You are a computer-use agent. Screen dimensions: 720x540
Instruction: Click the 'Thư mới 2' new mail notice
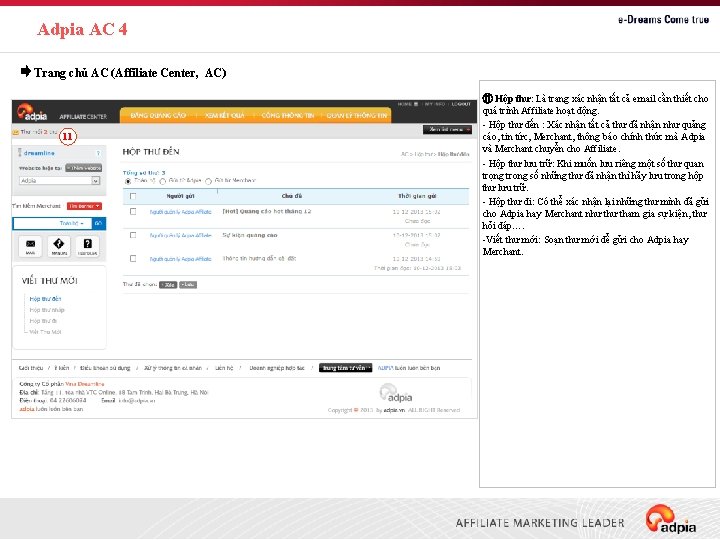click(x=38, y=132)
